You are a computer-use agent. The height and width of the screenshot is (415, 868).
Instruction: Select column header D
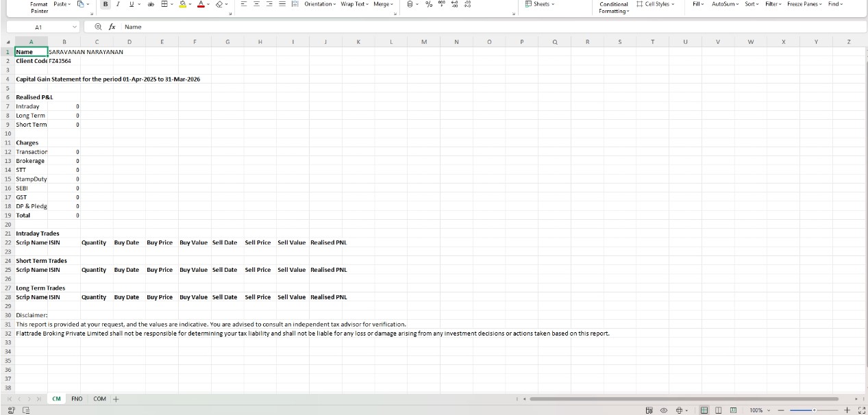point(129,42)
